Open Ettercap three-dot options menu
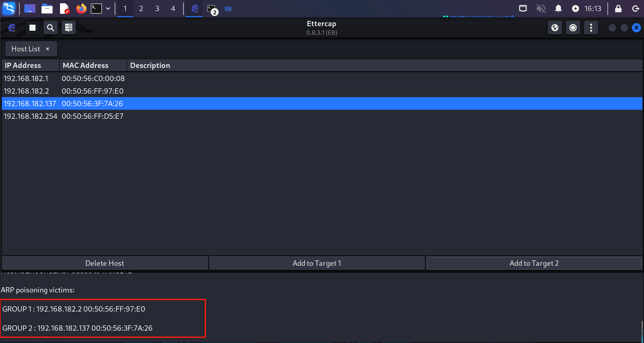The height and width of the screenshot is (343, 644). (591, 28)
